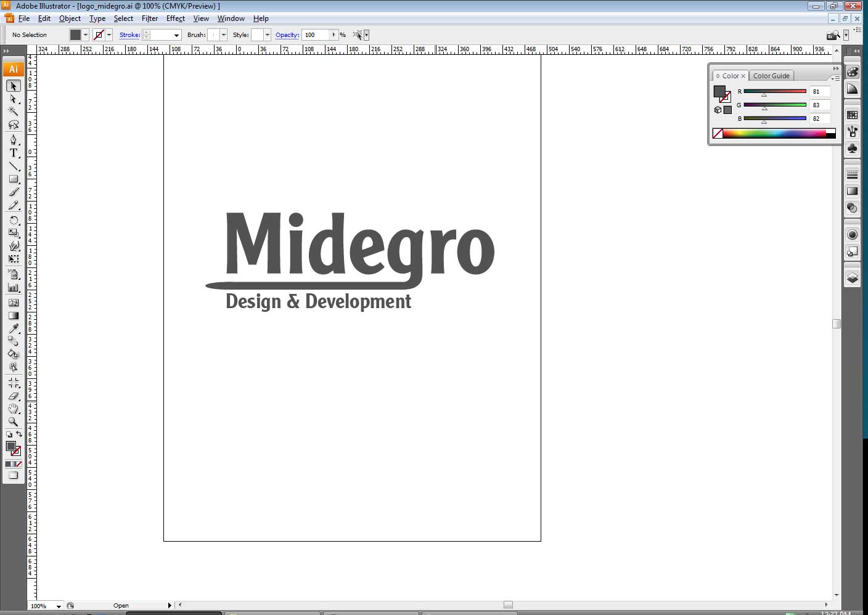Open the Effect menu
The width and height of the screenshot is (868, 615).
click(x=176, y=18)
